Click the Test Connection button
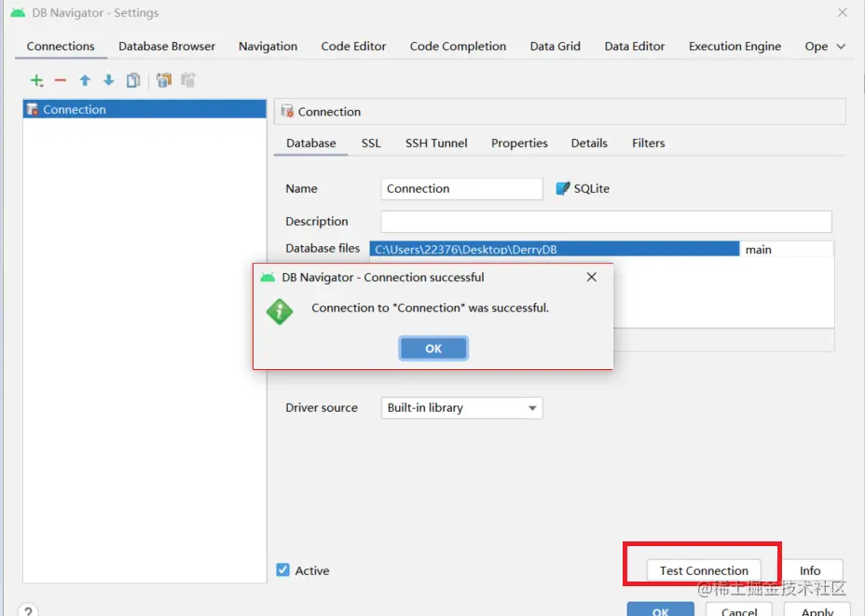 [704, 570]
